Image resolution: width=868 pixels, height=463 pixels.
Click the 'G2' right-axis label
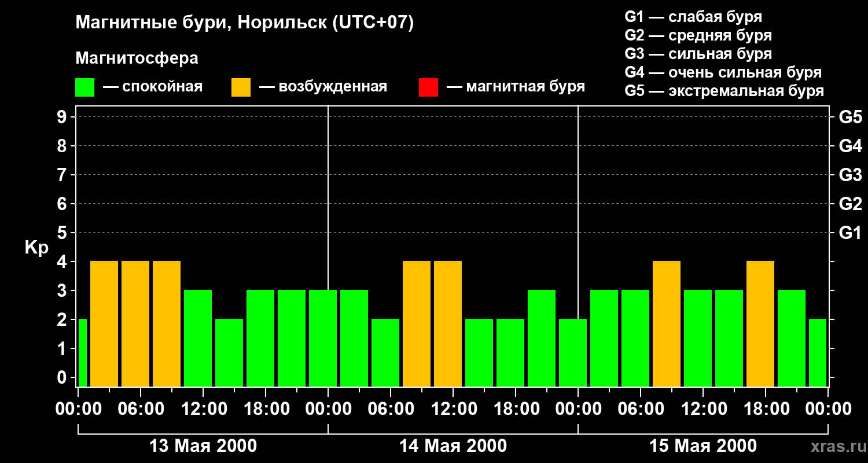click(x=850, y=204)
